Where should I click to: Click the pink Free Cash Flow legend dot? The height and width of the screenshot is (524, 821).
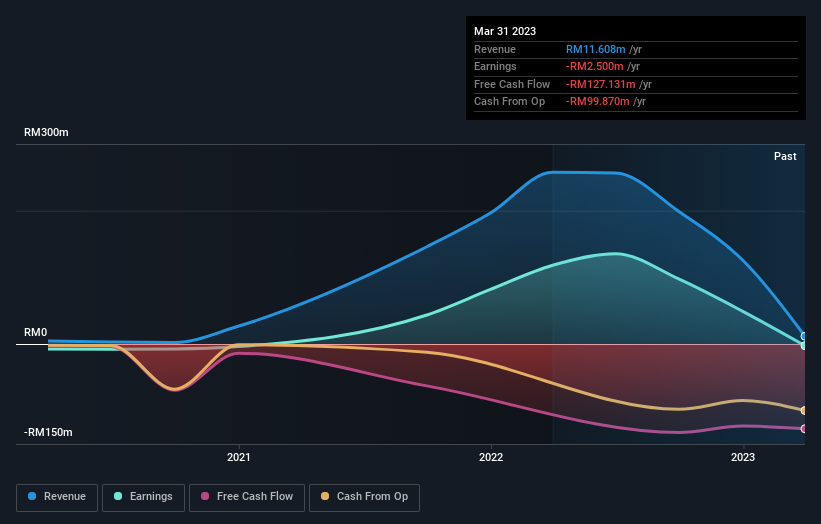pos(205,496)
